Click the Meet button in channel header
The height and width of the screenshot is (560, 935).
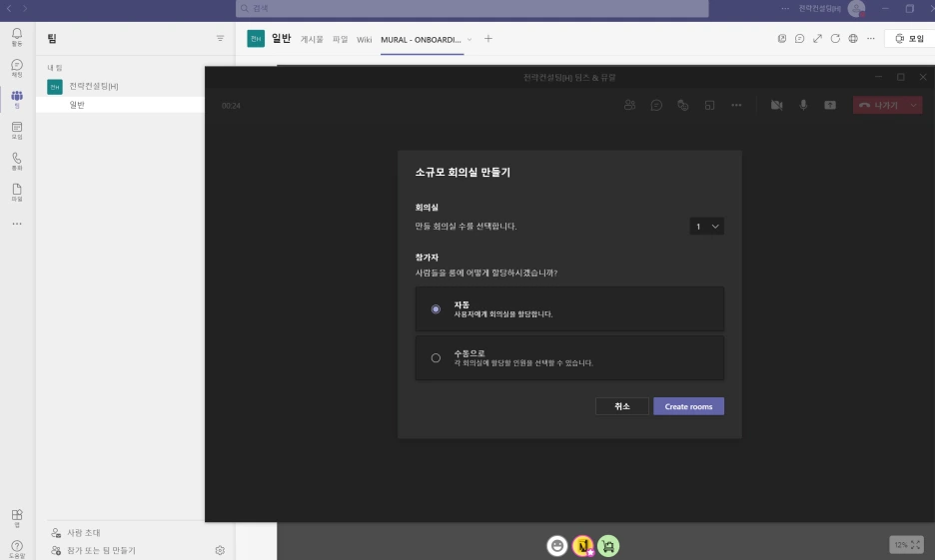[x=909, y=39]
